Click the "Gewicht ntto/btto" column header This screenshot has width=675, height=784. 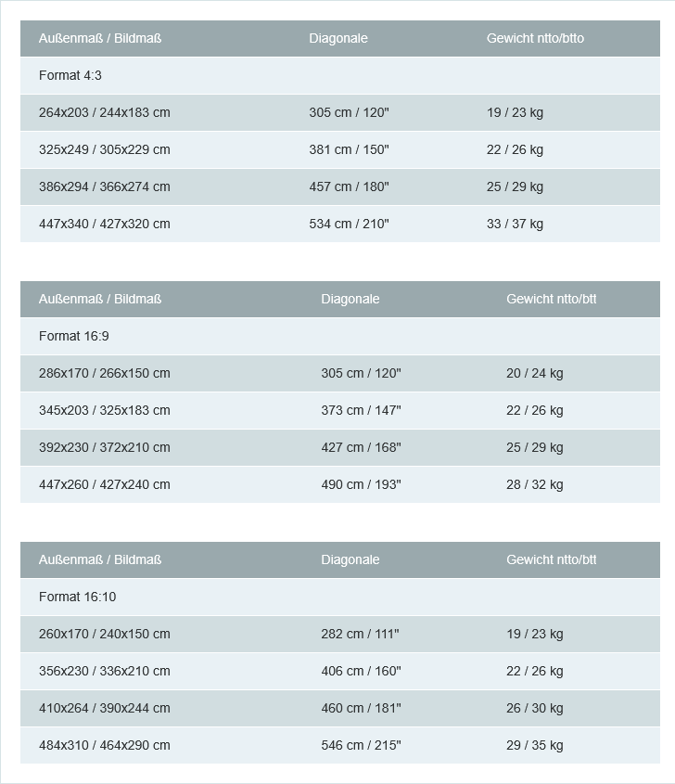[535, 38]
